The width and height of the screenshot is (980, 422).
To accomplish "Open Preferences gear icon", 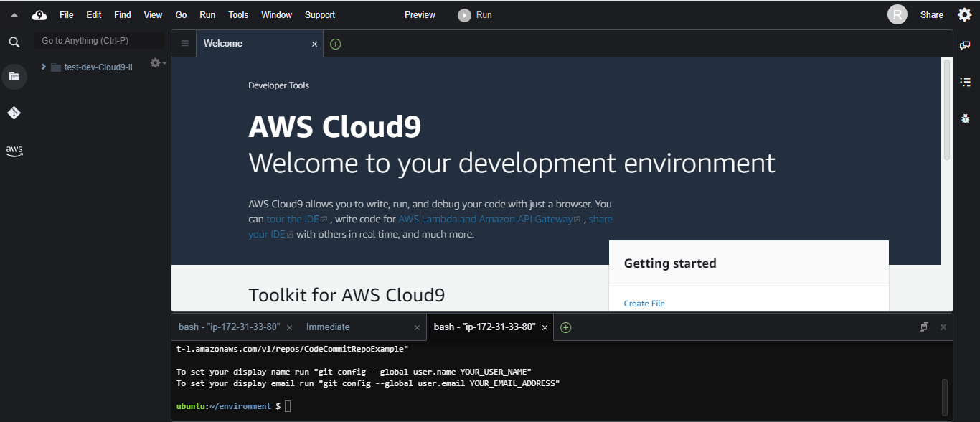I will 965,14.
